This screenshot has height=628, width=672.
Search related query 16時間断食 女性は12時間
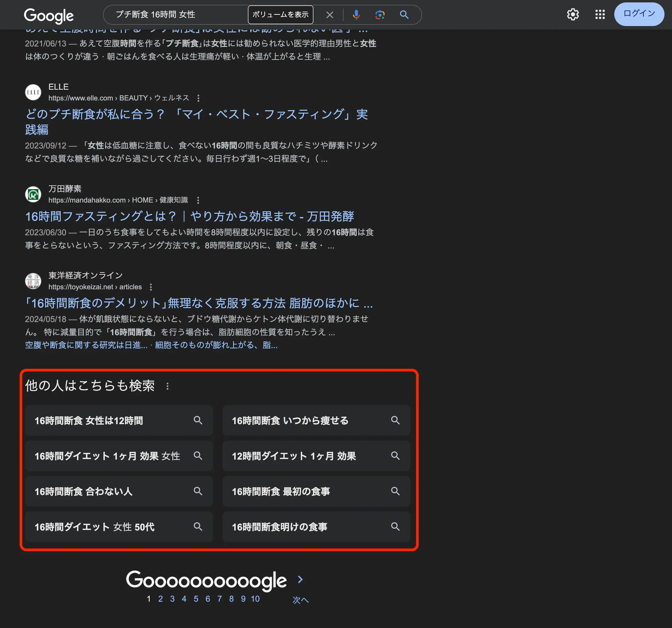click(x=119, y=421)
